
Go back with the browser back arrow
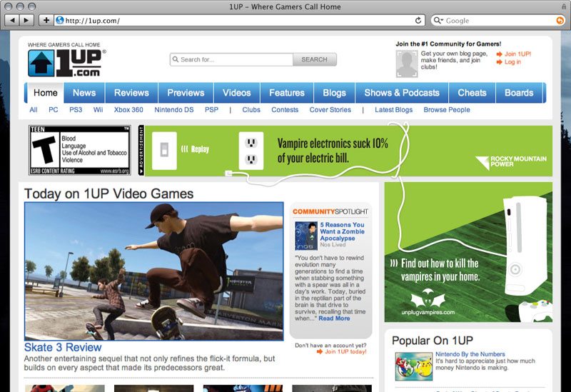point(12,20)
